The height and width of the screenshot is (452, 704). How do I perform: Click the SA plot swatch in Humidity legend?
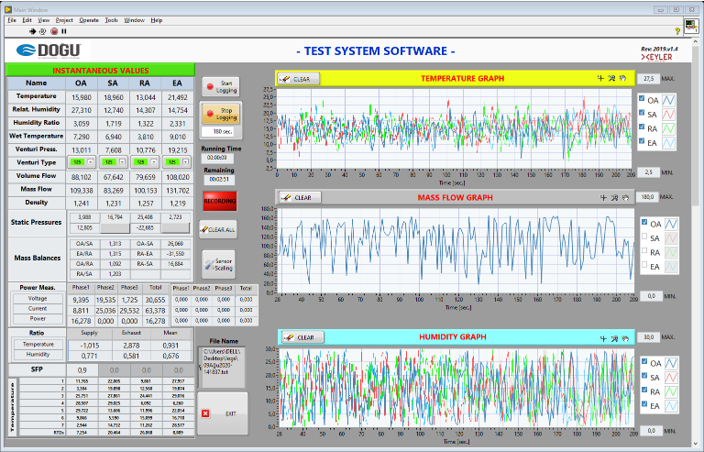click(671, 377)
